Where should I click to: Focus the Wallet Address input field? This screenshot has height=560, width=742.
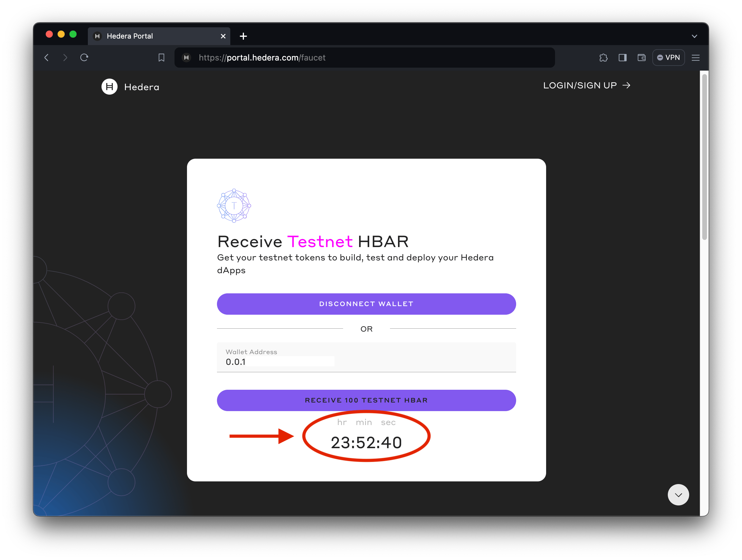click(x=366, y=357)
